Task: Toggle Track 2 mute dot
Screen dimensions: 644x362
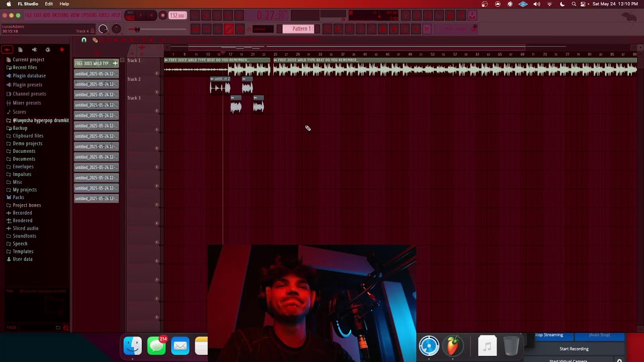Action: (156, 92)
